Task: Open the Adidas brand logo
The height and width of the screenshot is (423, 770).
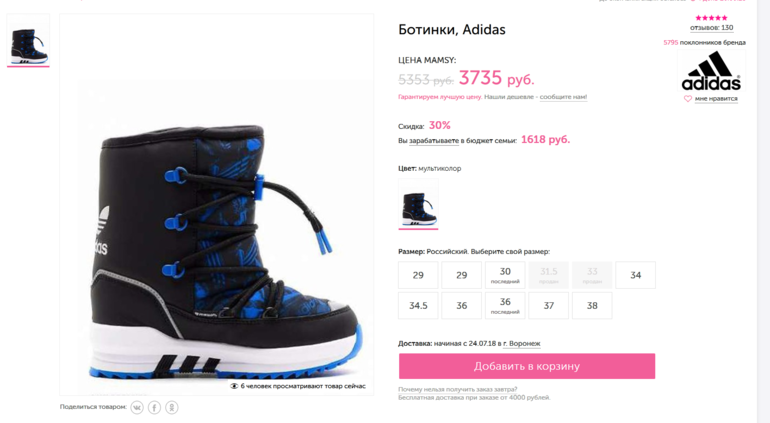Action: 711,71
